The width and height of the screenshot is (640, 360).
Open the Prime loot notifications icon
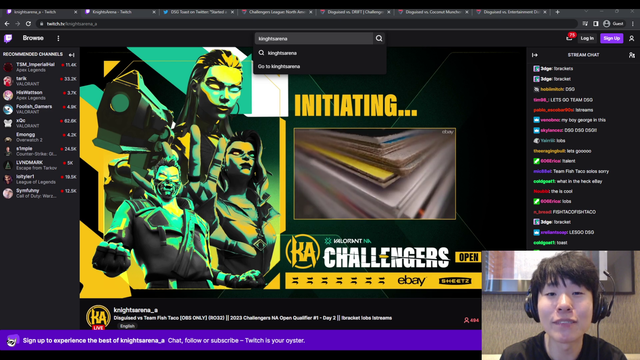569,38
